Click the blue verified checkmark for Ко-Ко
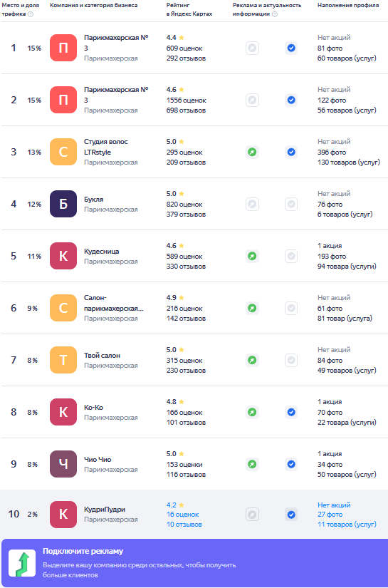The image size is (388, 588). click(x=291, y=413)
